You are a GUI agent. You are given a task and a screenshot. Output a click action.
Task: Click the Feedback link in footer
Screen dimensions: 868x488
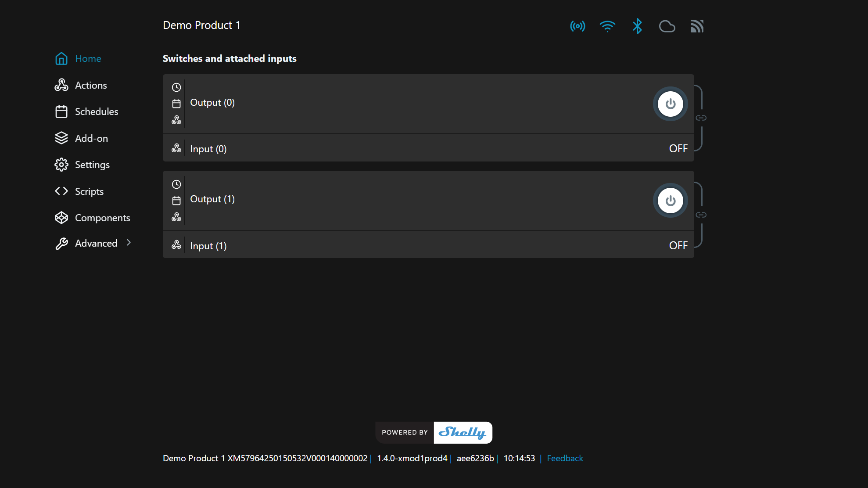point(565,458)
